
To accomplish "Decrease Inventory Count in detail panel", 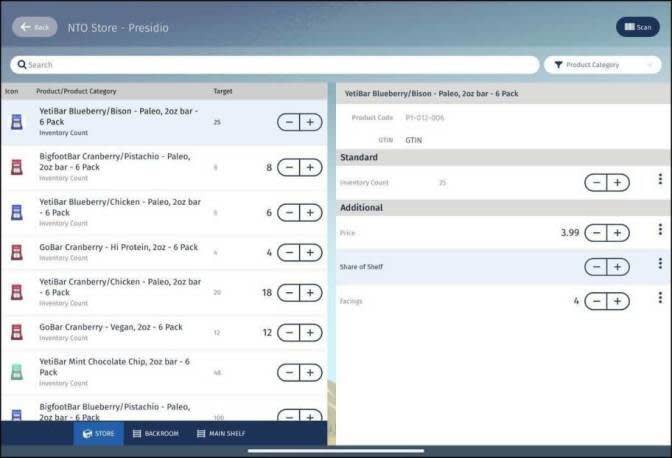I will (x=596, y=183).
